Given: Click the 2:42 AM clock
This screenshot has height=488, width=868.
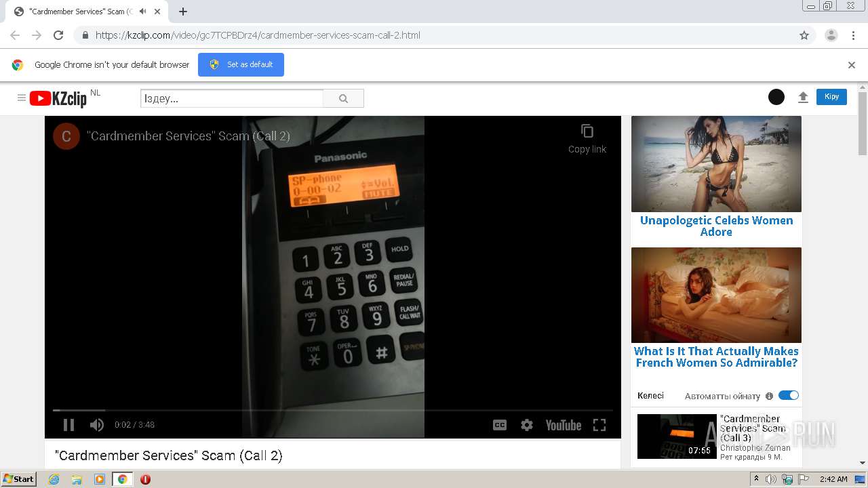Looking at the screenshot, I should pos(833,479).
